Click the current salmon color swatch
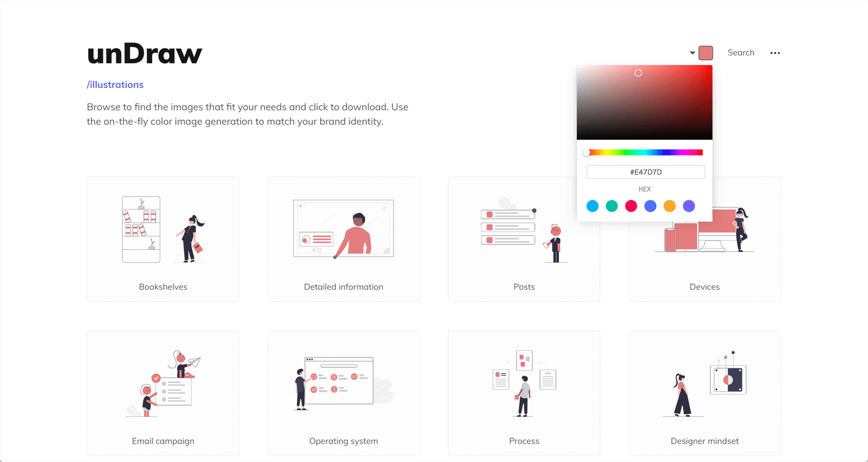This screenshot has height=462, width=868. tap(705, 53)
